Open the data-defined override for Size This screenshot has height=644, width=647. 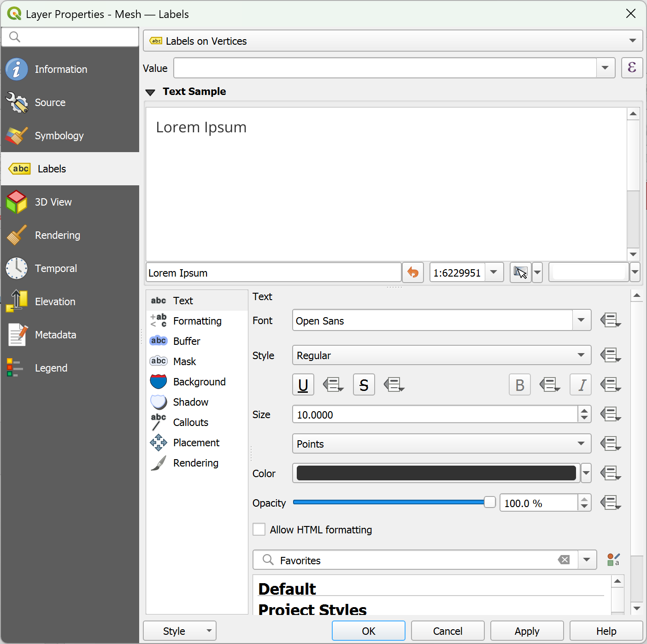[611, 414]
